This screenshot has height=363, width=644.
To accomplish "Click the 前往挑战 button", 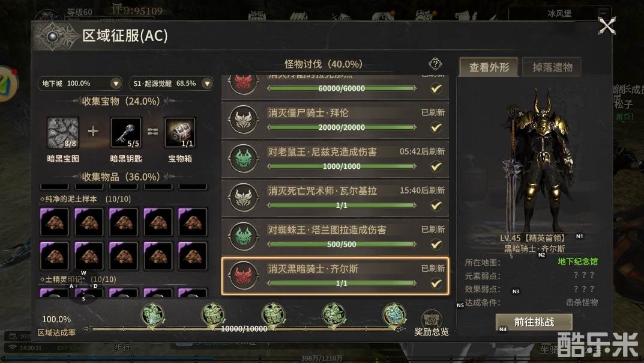I will tap(534, 322).
